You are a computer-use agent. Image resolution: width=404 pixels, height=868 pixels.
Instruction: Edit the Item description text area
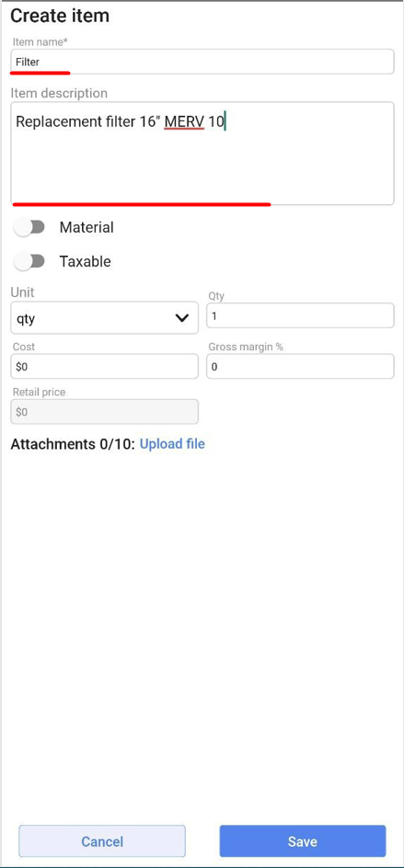point(202,154)
